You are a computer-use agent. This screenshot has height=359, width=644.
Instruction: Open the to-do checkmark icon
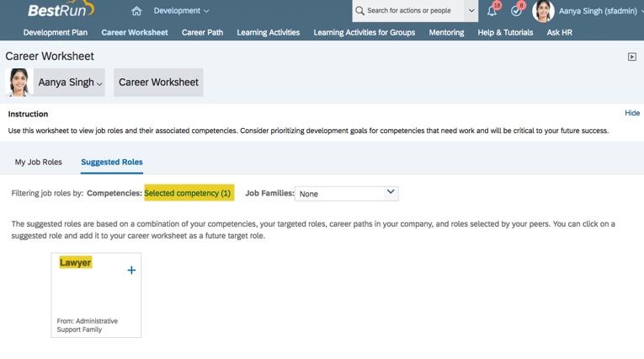click(x=516, y=11)
